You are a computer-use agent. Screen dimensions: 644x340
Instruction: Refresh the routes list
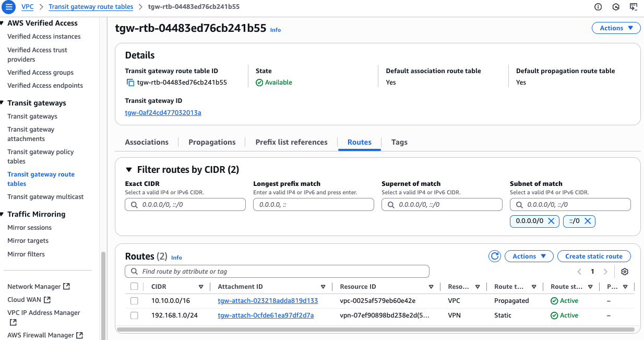click(x=494, y=256)
